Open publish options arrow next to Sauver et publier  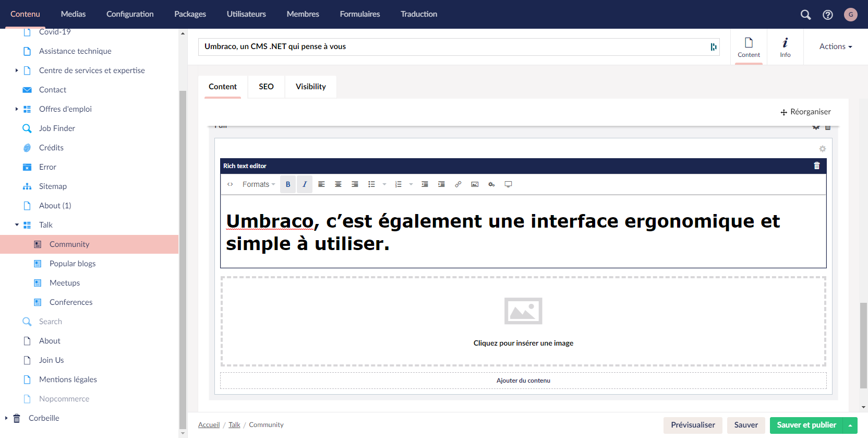[850, 425]
